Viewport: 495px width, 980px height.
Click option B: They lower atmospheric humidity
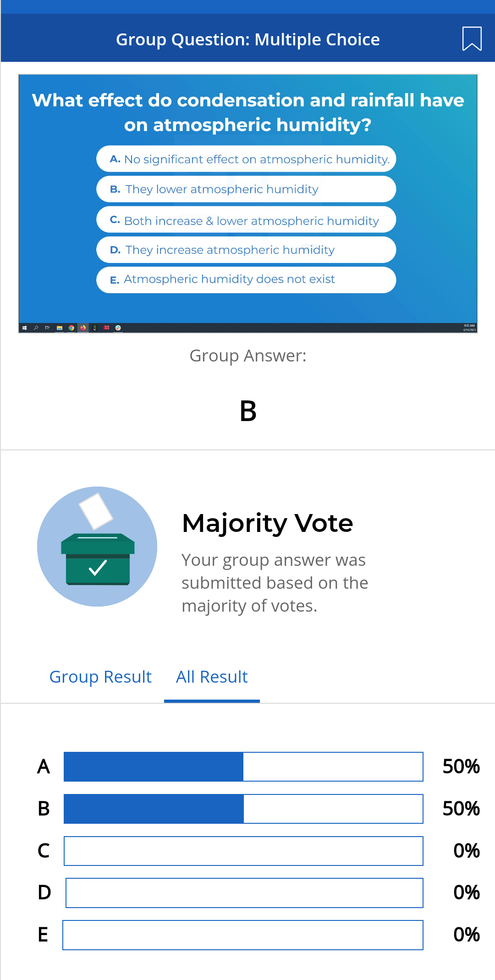[x=246, y=189]
